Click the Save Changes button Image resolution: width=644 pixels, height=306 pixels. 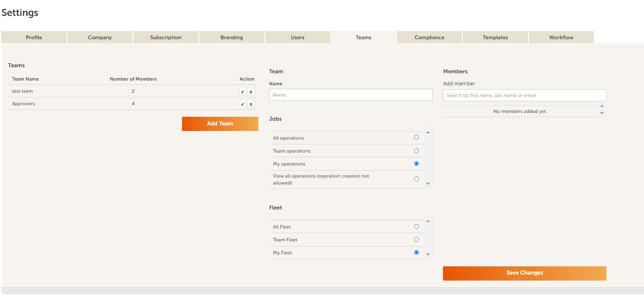pyautogui.click(x=525, y=273)
